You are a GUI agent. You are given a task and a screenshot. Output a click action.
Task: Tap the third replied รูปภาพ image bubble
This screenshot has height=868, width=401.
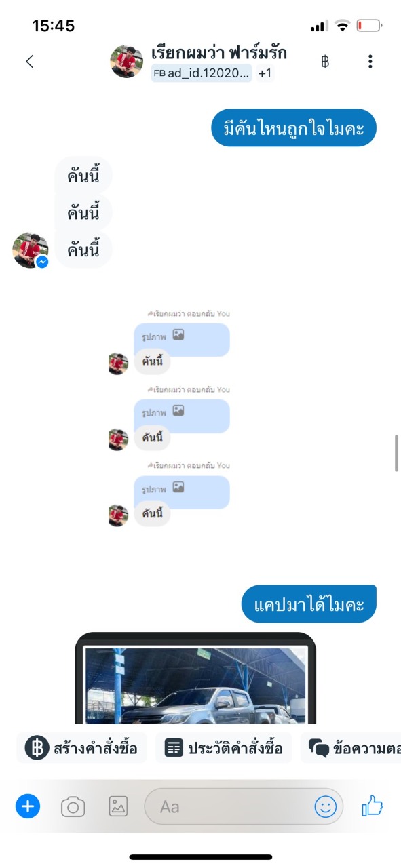182,492
